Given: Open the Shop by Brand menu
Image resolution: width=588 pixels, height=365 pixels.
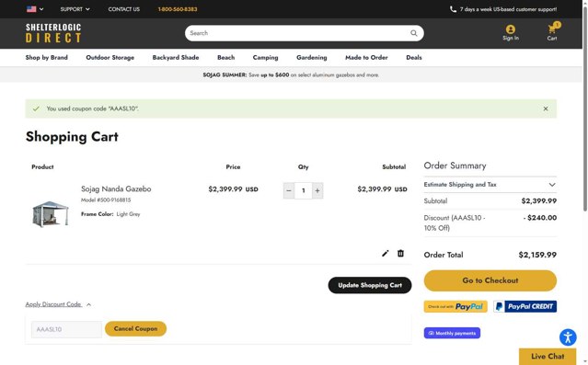Looking at the screenshot, I should (47, 57).
